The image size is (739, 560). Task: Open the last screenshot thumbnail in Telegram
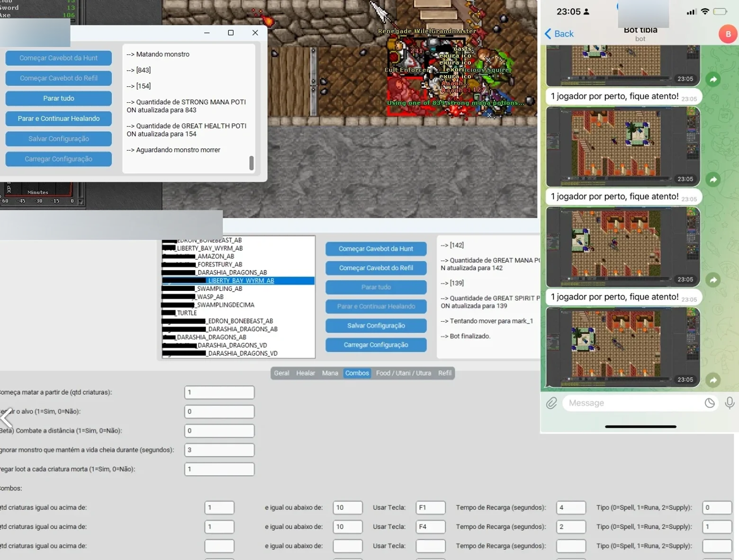tap(623, 347)
